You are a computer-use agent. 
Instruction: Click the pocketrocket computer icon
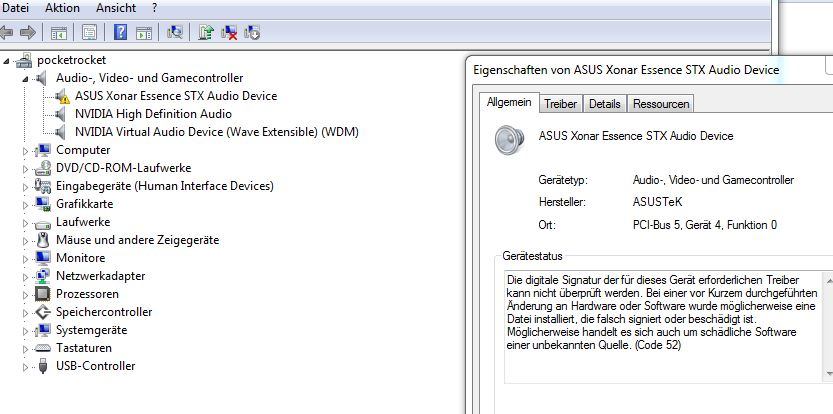point(24,61)
